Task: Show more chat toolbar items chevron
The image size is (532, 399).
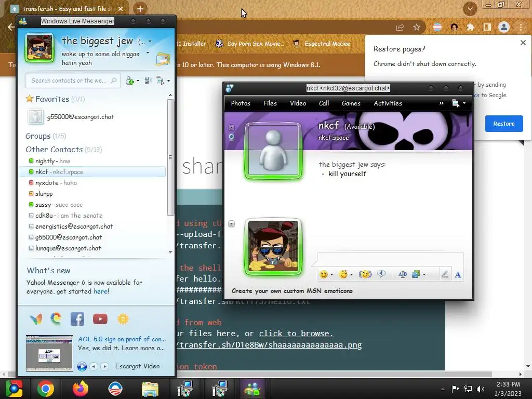Action: click(x=442, y=103)
